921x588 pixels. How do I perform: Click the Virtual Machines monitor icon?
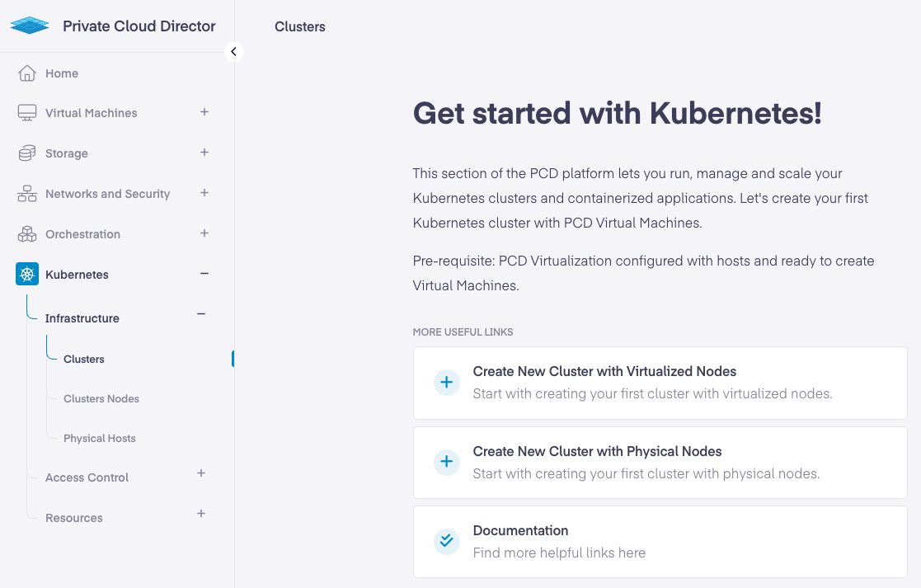pos(27,113)
